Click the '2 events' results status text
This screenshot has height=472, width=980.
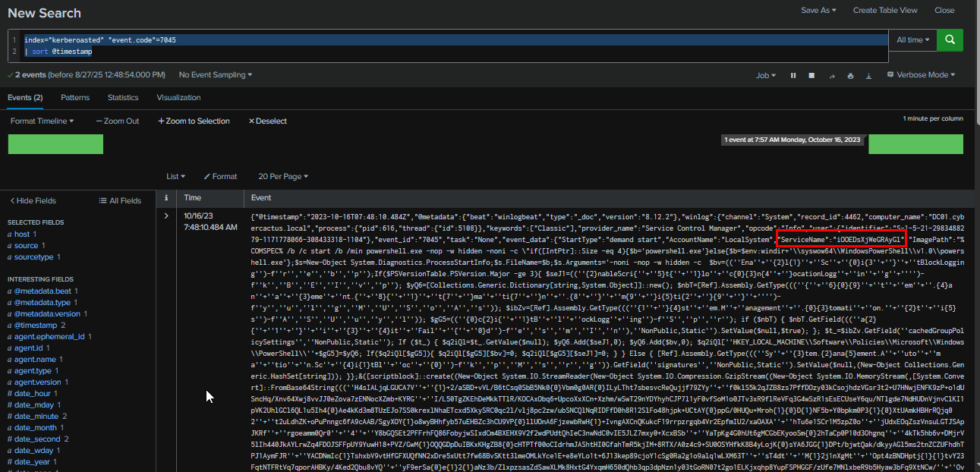[30, 75]
